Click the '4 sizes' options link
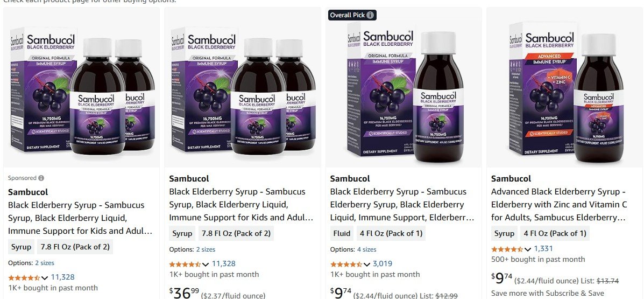Viewport: 644px width, 299px height. click(x=367, y=249)
